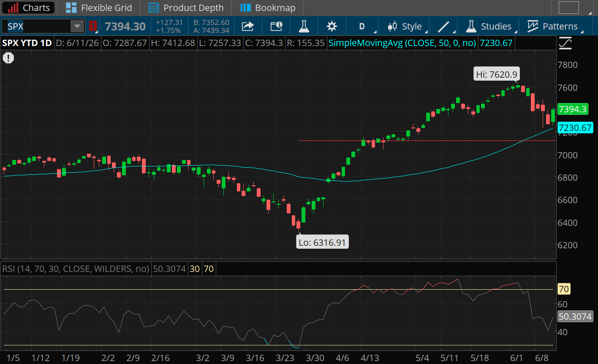
Task: Switch to the Flexible Grid tab
Action: click(100, 8)
